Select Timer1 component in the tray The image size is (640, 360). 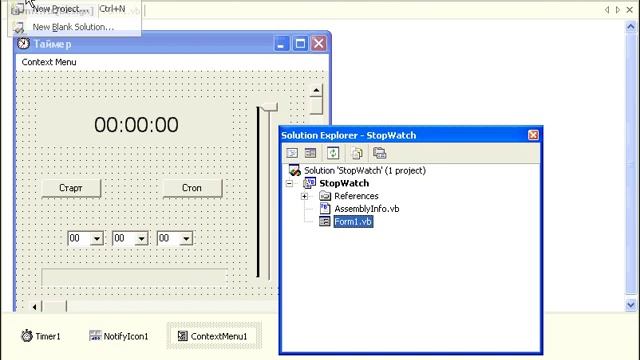[40, 336]
